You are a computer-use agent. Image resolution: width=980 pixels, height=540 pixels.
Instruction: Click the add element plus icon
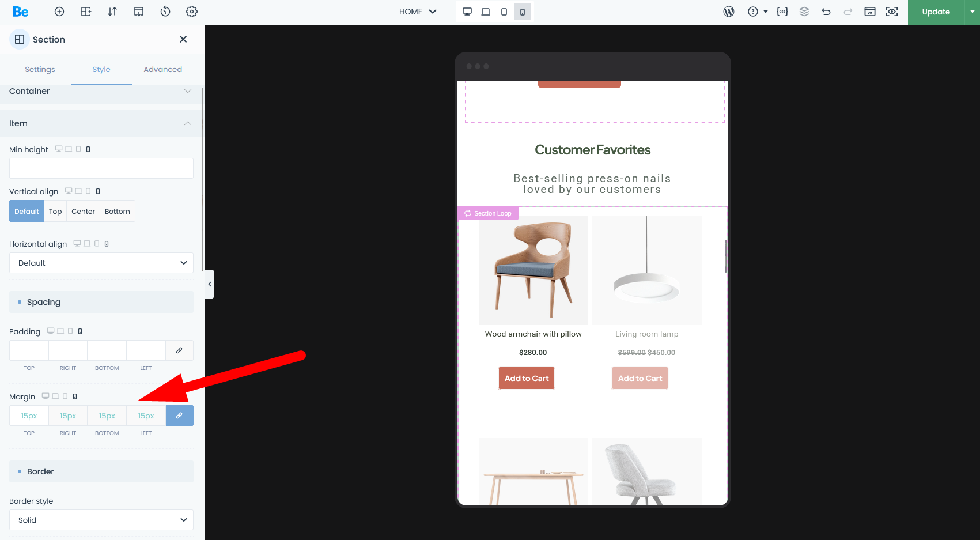pyautogui.click(x=59, y=12)
